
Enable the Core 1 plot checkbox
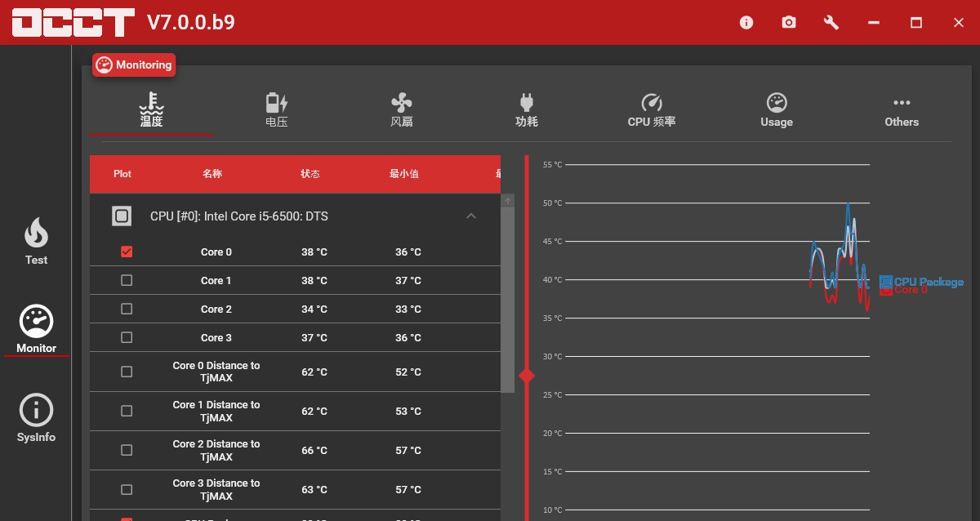(x=127, y=279)
